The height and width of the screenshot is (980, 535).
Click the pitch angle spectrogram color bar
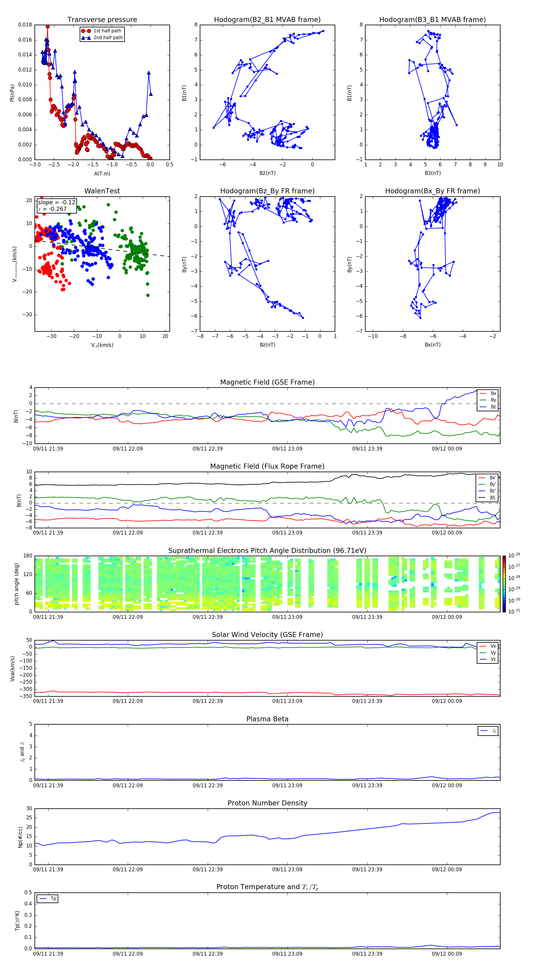pos(504,584)
